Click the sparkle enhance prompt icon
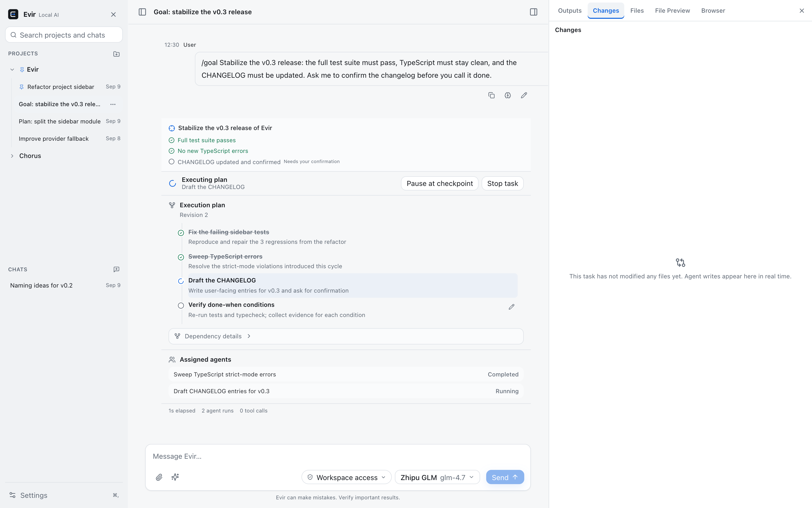Image resolution: width=812 pixels, height=508 pixels. [x=175, y=477]
